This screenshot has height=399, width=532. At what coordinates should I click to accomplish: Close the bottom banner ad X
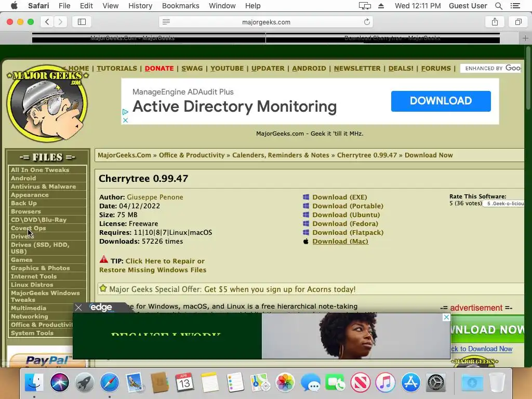click(x=446, y=317)
